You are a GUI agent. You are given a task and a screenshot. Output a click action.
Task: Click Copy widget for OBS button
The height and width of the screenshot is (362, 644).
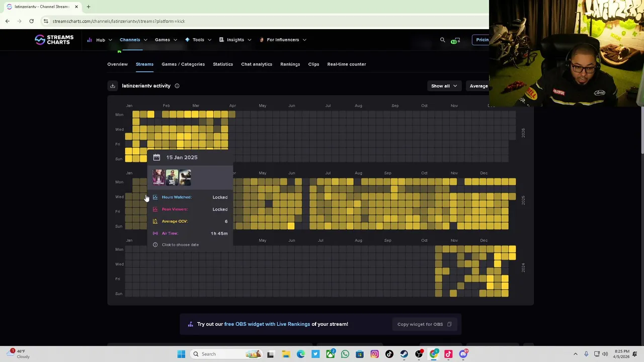(425, 324)
